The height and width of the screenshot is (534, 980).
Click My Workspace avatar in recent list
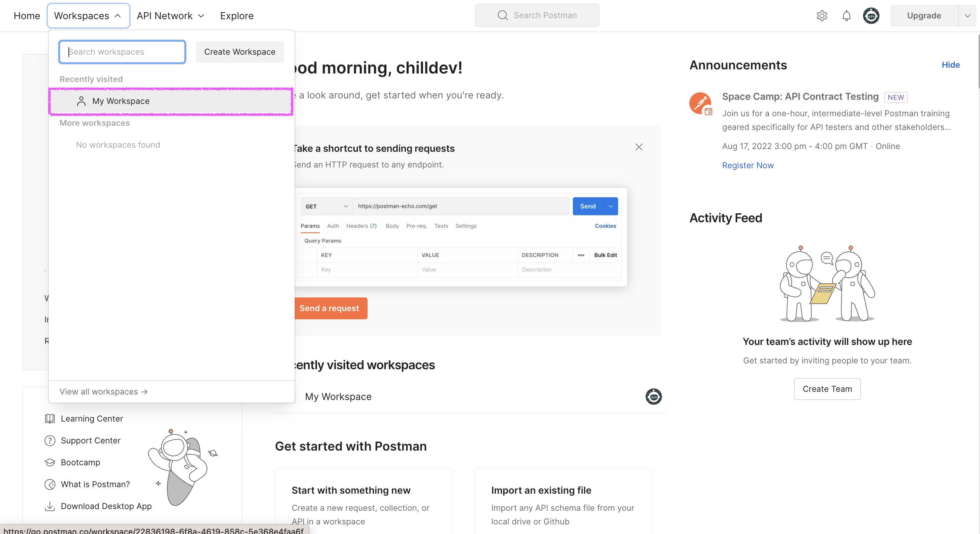coord(653,397)
